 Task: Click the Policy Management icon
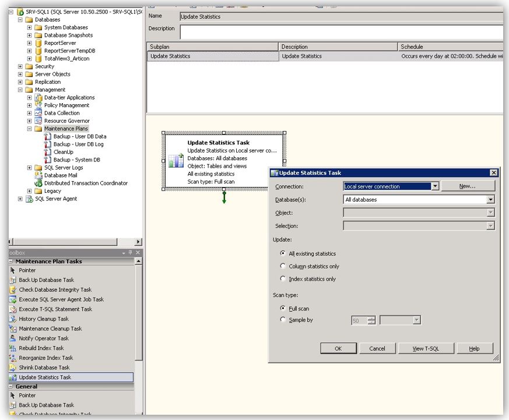coord(38,105)
